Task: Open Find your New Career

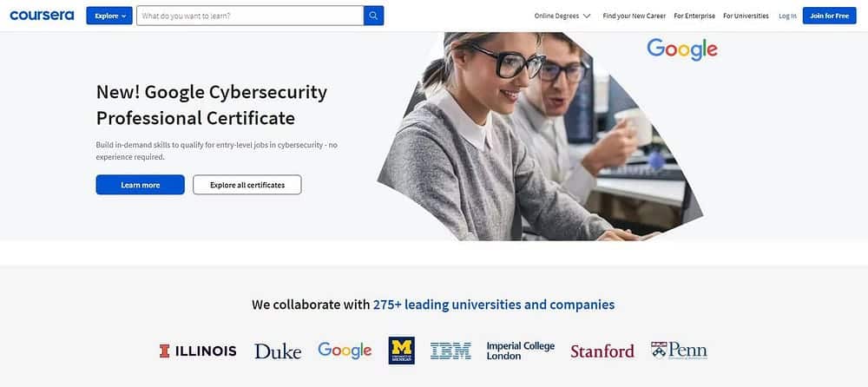Action: 635,16
